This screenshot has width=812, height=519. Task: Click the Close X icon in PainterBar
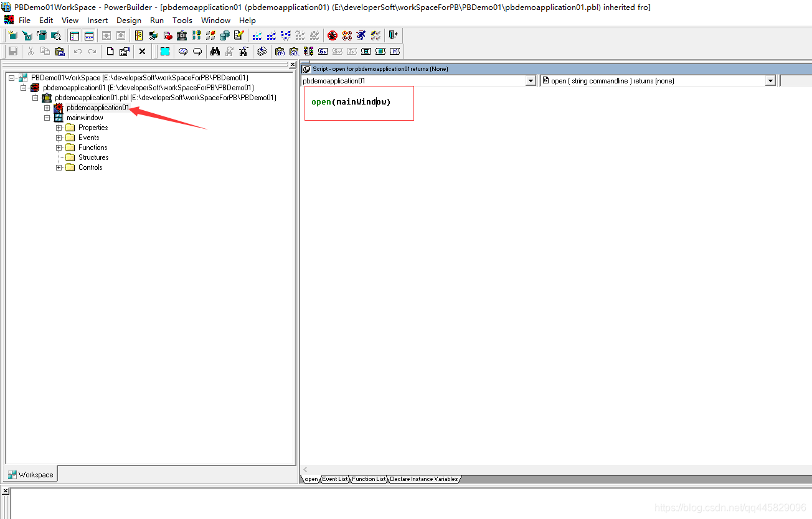(x=142, y=51)
